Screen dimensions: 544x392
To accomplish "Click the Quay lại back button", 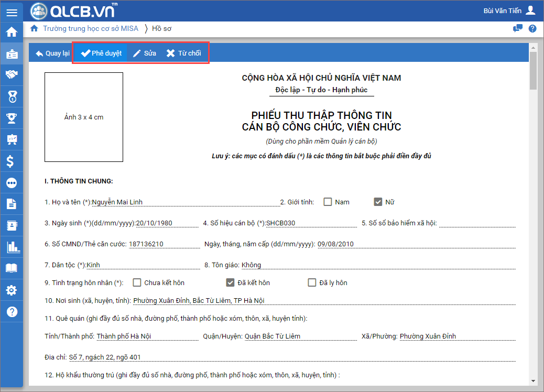I will tap(52, 53).
